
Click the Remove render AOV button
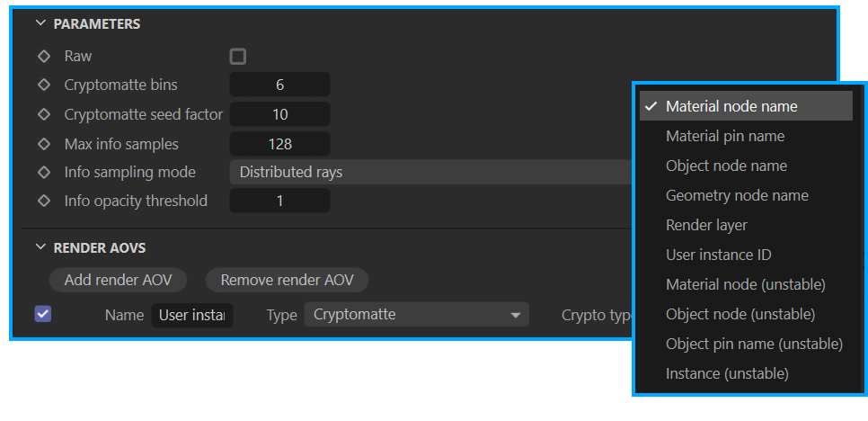[x=287, y=280]
